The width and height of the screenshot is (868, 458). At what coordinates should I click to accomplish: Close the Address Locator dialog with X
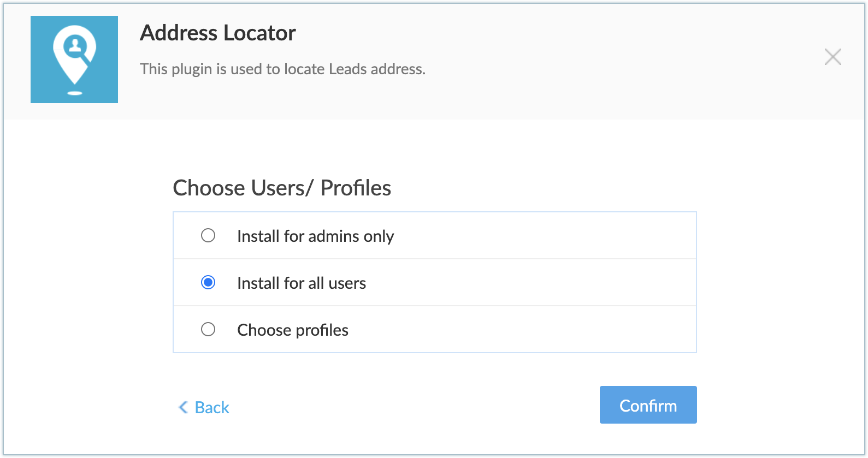coord(832,57)
